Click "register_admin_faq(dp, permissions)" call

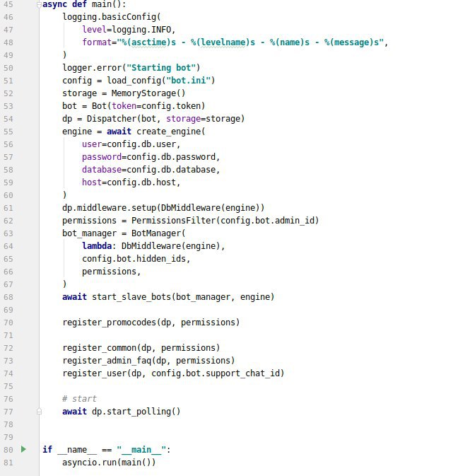148,361
